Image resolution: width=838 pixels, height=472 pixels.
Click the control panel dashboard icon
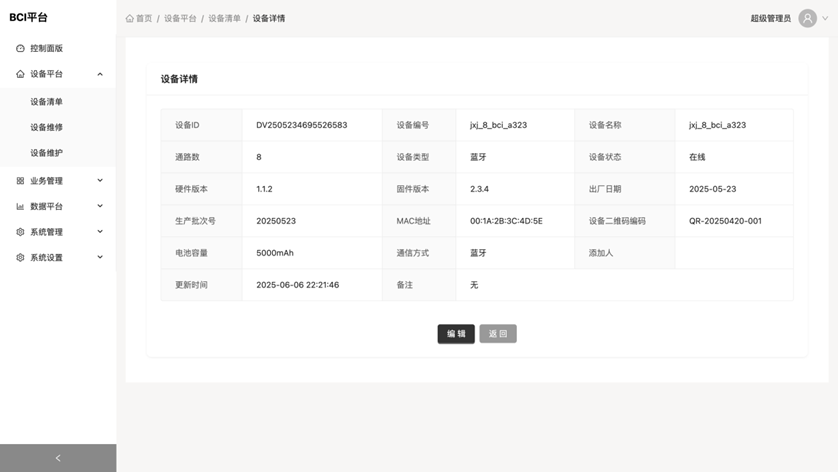point(20,48)
